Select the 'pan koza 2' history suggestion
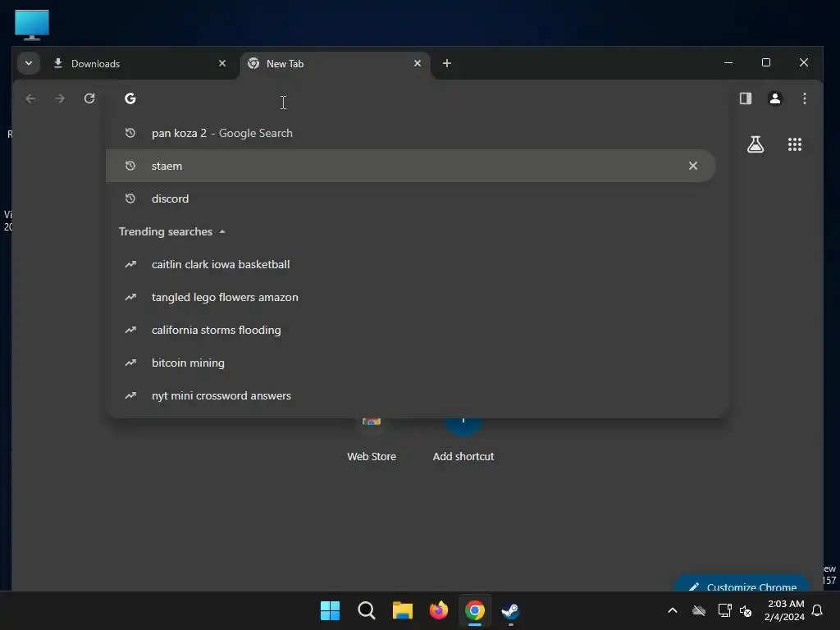 pos(410,133)
